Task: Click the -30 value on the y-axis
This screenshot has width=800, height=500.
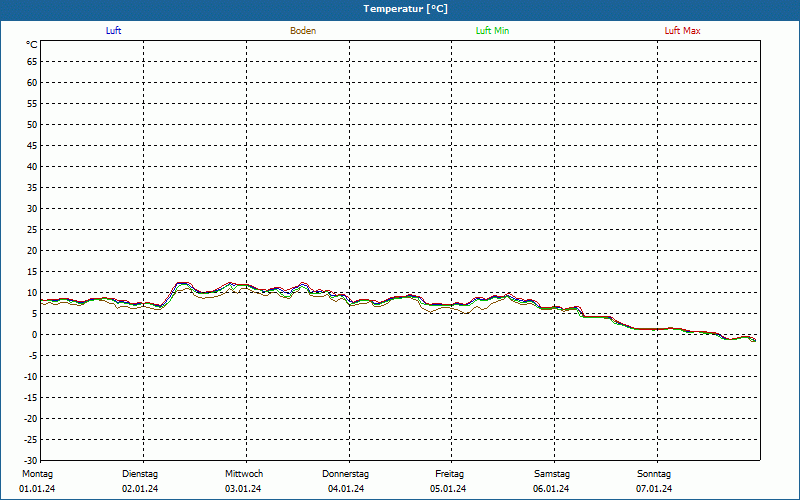Action: coord(31,461)
